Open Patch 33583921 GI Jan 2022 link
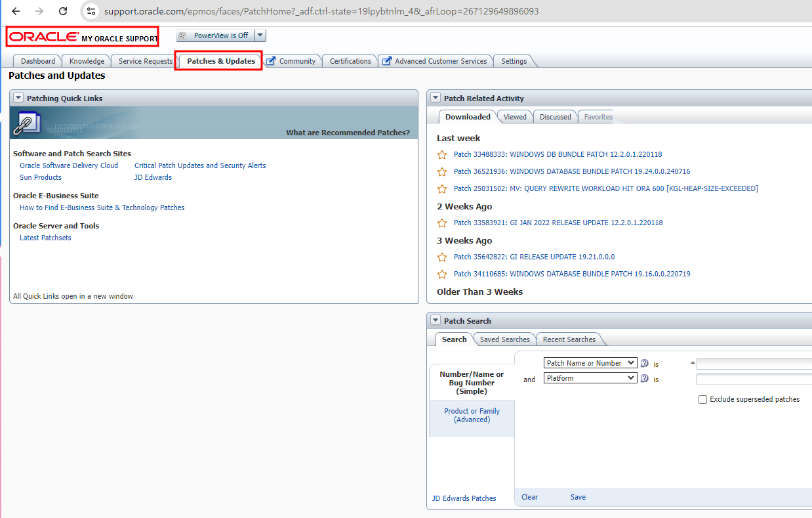This screenshot has height=518, width=812. (x=558, y=223)
